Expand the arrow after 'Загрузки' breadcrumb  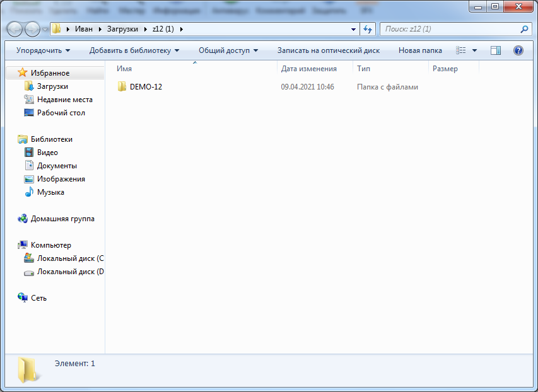click(x=145, y=29)
